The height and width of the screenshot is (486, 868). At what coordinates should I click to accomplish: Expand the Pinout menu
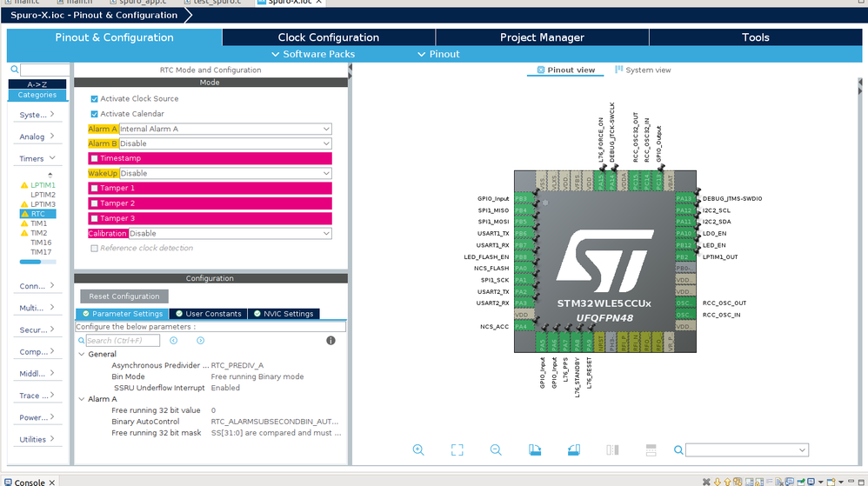(x=438, y=54)
